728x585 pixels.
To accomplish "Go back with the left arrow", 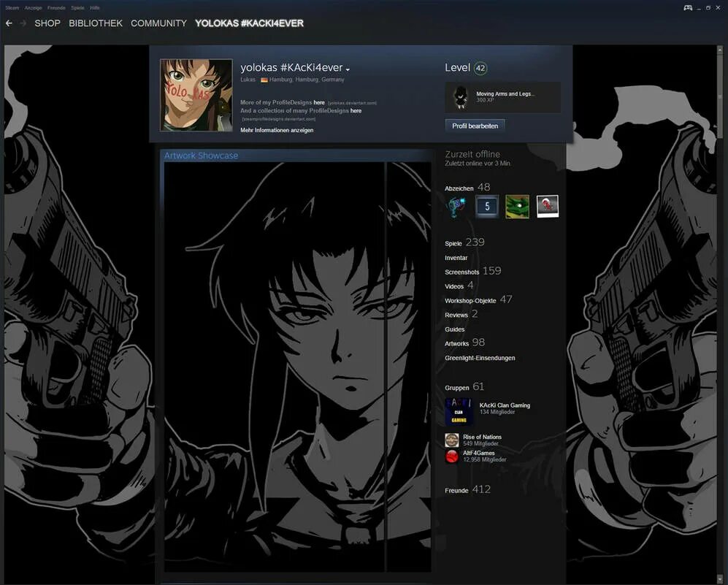I will 9,23.
